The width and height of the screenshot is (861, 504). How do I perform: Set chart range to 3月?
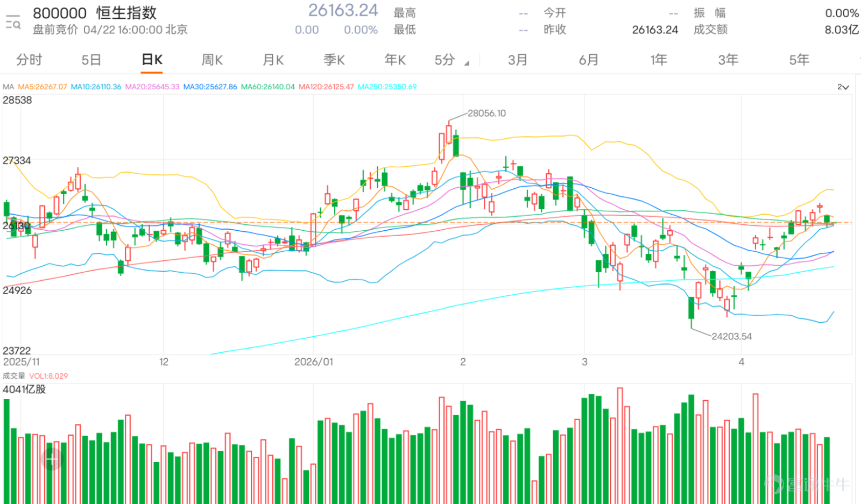pyautogui.click(x=518, y=60)
